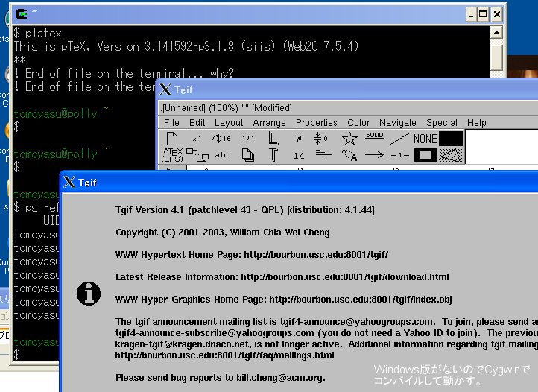Click the W font selector icon
The image size is (538, 392).
tap(299, 139)
